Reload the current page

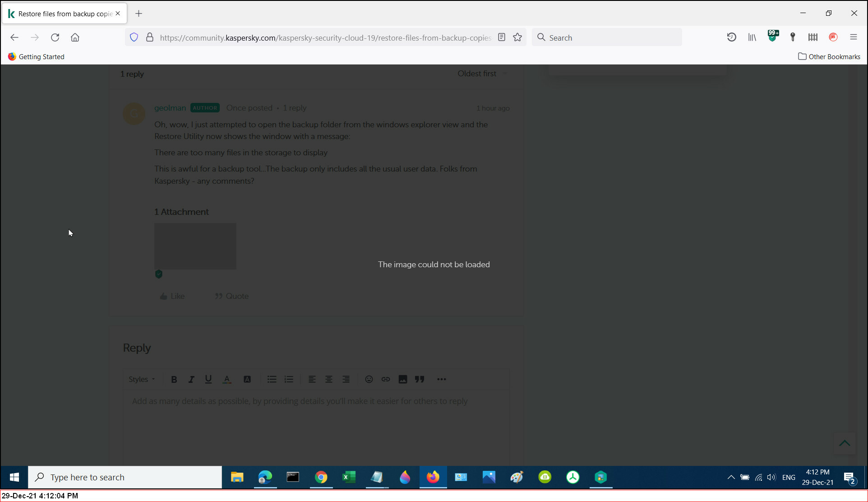point(55,37)
